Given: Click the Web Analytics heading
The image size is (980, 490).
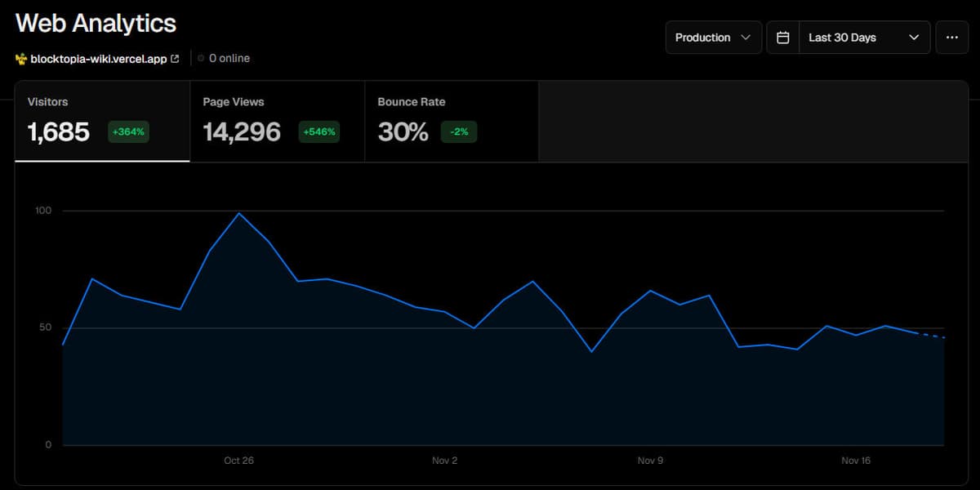Looking at the screenshot, I should (x=96, y=23).
